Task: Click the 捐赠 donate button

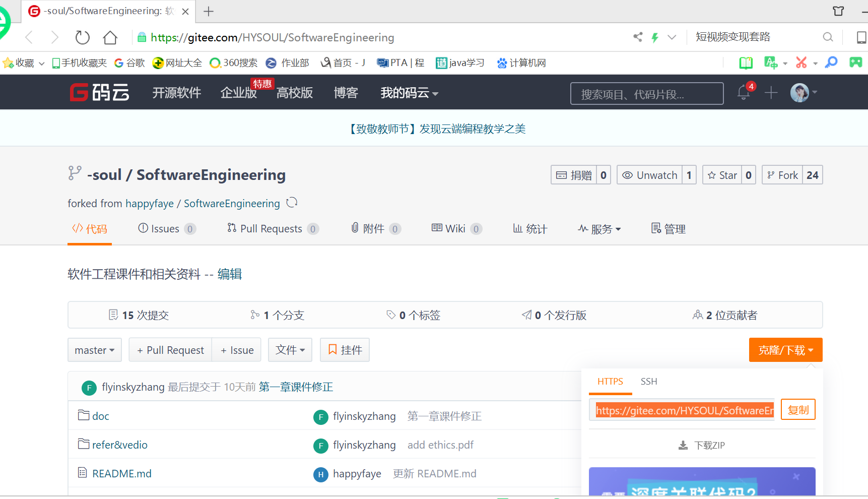Action: [x=574, y=175]
